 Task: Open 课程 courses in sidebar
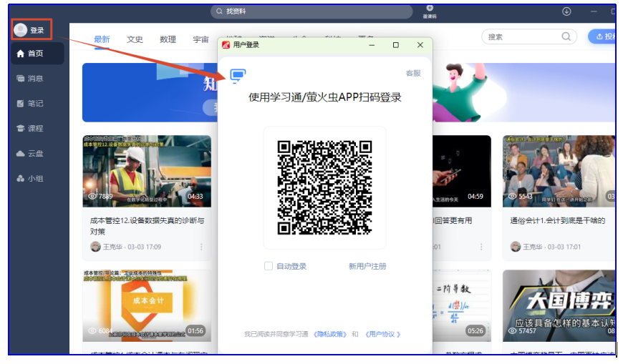30,129
